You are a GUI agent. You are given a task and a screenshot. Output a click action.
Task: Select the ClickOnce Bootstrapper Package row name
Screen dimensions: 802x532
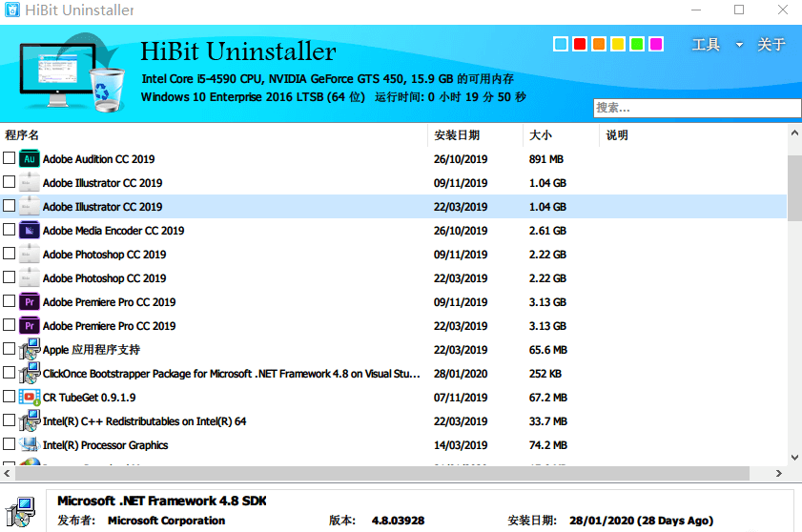[231, 374]
